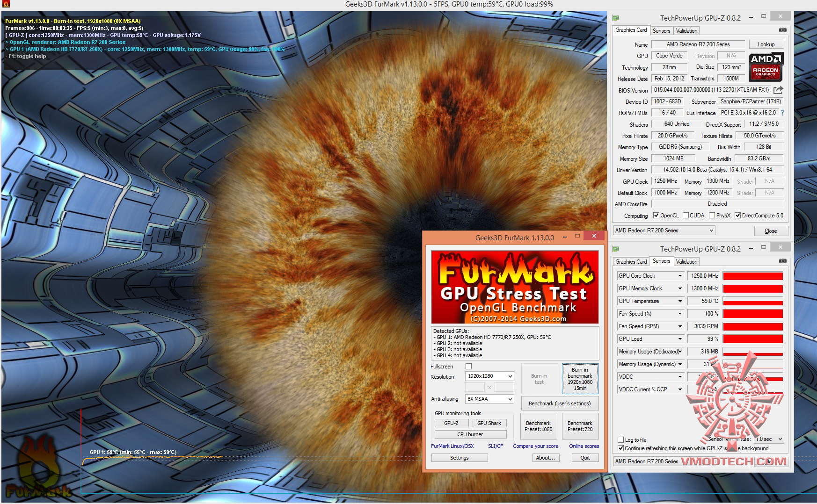Click the Lookup button in GPU-Z
817x504 pixels.
(766, 44)
